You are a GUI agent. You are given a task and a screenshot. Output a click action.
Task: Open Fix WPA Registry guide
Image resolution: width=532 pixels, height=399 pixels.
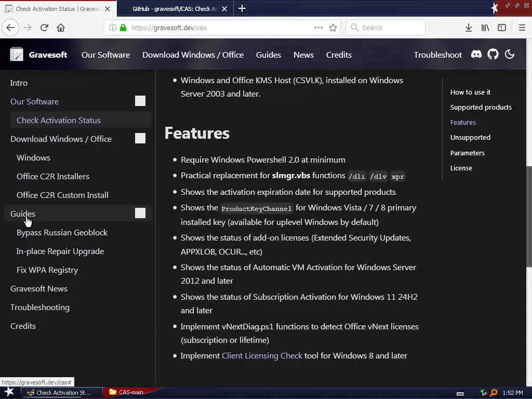point(47,270)
